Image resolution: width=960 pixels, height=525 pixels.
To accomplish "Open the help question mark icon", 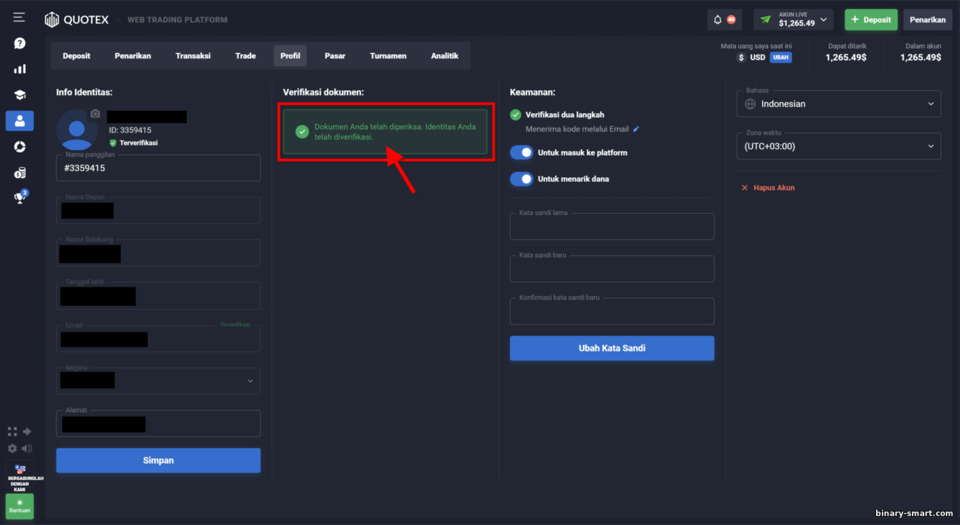I will click(20, 43).
